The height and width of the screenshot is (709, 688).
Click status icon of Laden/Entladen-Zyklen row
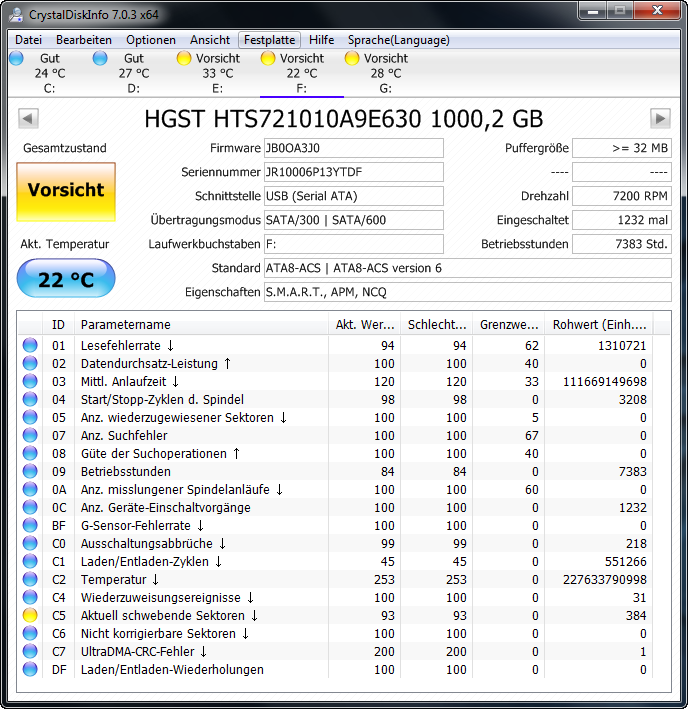coord(30,561)
